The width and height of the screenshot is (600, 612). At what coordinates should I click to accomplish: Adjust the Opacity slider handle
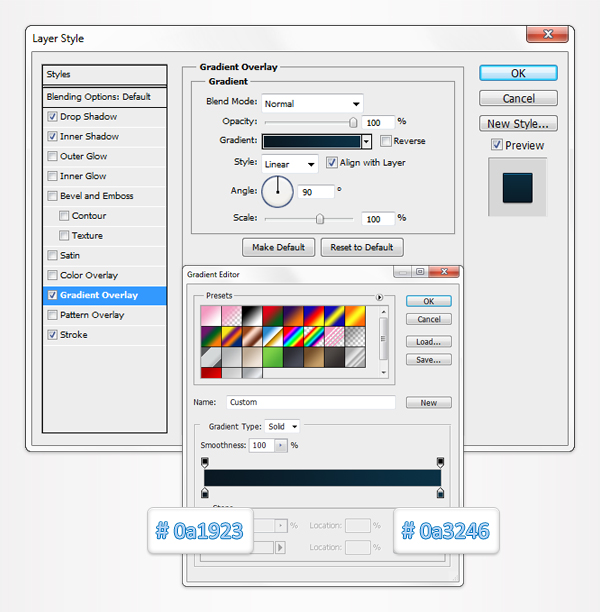tap(353, 121)
